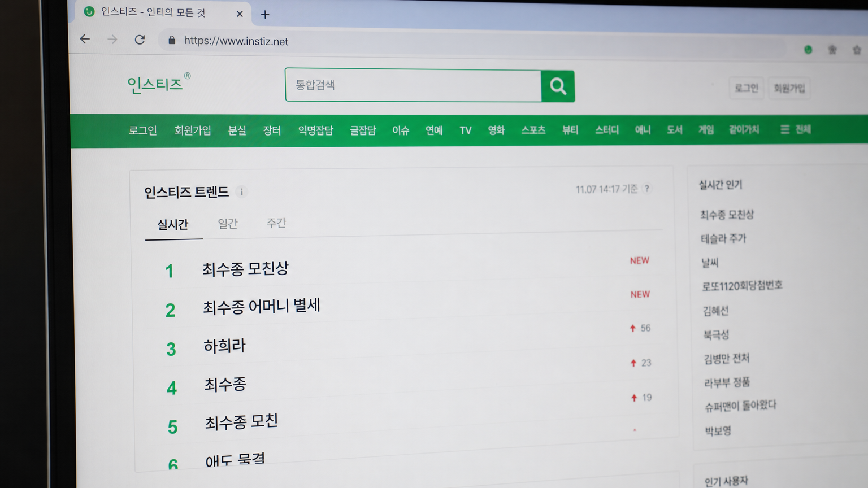Open the 스터디 menu item

point(607,130)
